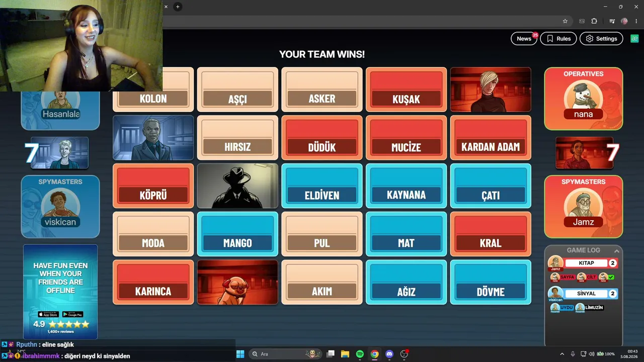Screen dimensions: 644x362
Task: Click the KÖPRÜ card
Action: [x=153, y=186]
